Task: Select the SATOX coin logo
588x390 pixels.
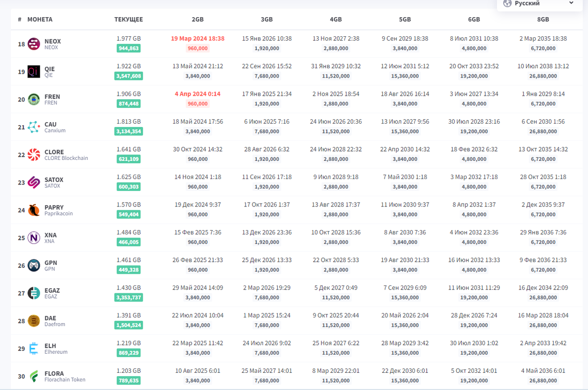Action: [x=34, y=182]
